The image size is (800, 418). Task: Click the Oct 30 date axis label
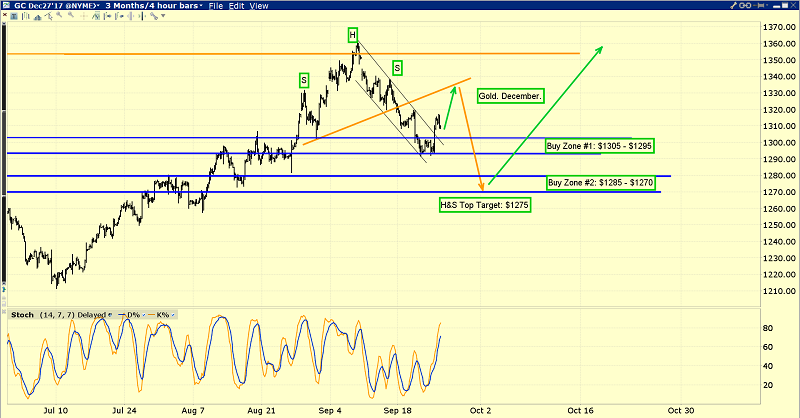pos(681,410)
